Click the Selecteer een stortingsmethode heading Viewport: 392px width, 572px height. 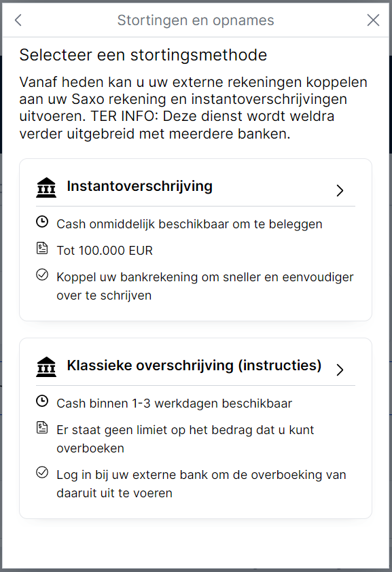(143, 55)
